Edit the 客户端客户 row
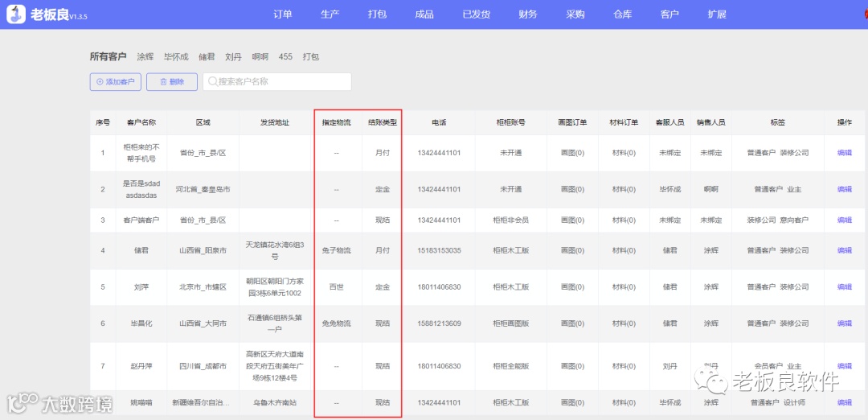The height and width of the screenshot is (420, 868). 844,220
